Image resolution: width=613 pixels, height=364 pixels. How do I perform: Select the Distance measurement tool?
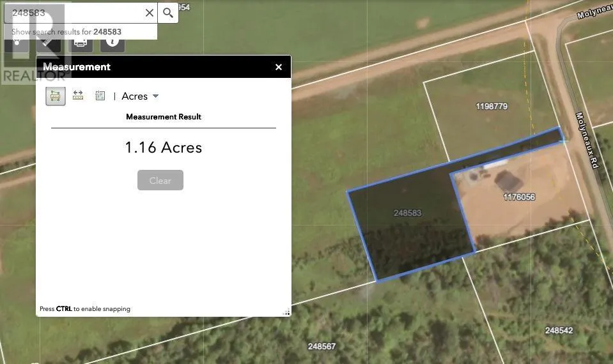pyautogui.click(x=78, y=96)
